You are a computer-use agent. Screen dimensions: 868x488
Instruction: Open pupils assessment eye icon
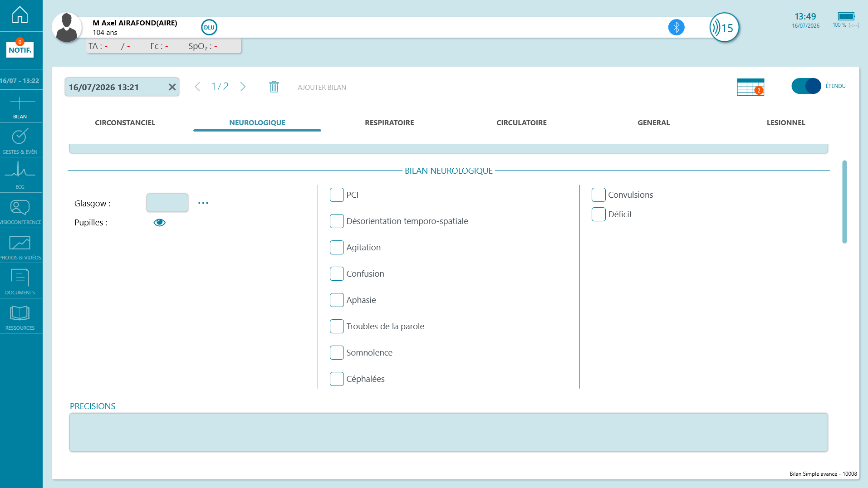pyautogui.click(x=159, y=222)
